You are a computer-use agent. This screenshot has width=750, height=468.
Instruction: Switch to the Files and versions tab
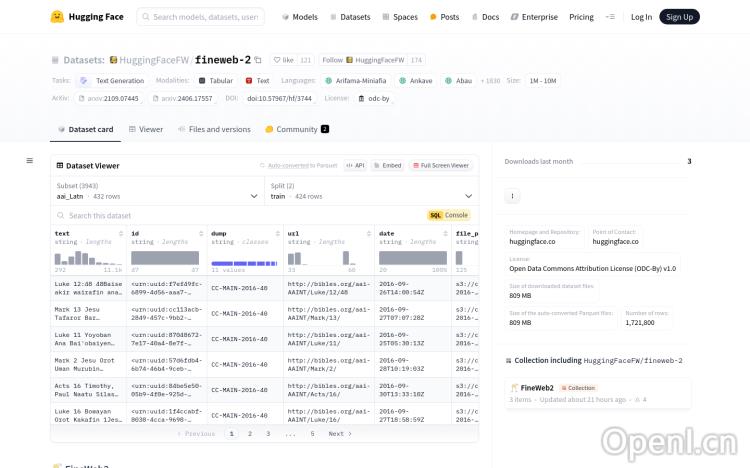point(214,129)
